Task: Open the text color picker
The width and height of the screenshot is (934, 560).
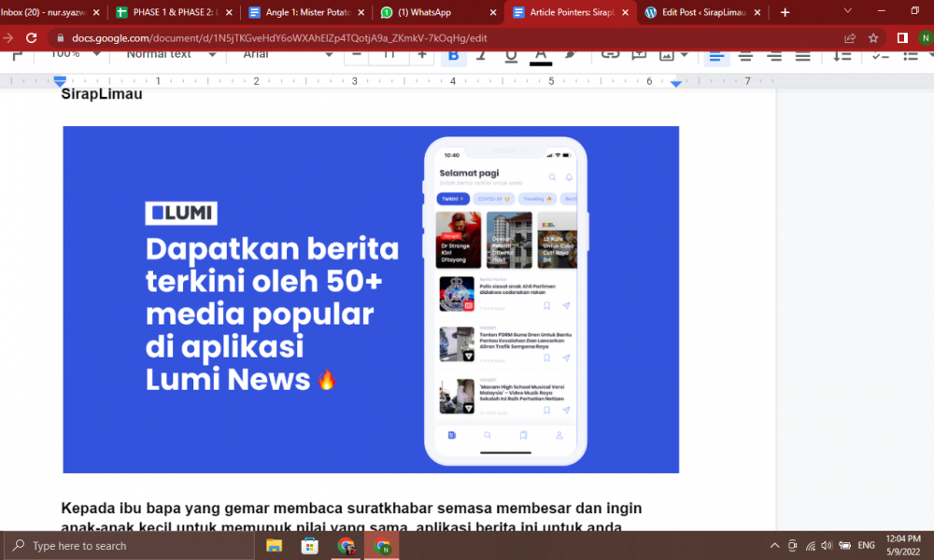Action: 540,57
